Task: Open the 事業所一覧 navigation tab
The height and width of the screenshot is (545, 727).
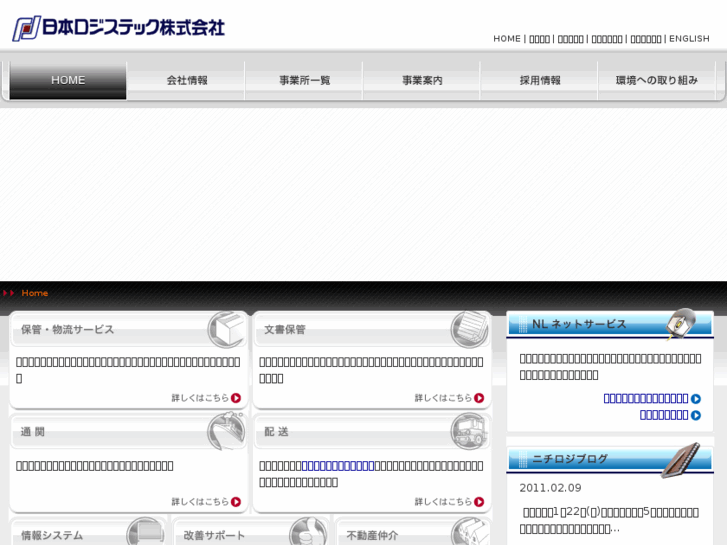Action: coord(305,80)
